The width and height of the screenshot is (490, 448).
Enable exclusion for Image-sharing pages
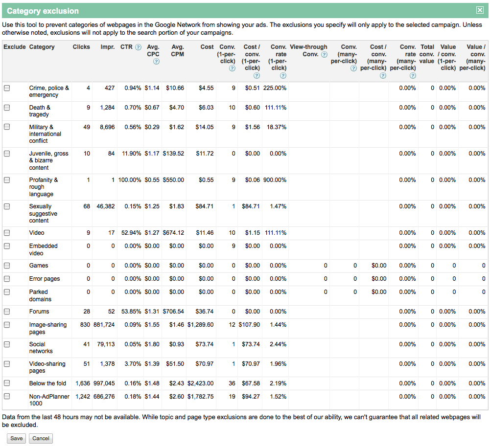(x=7, y=325)
